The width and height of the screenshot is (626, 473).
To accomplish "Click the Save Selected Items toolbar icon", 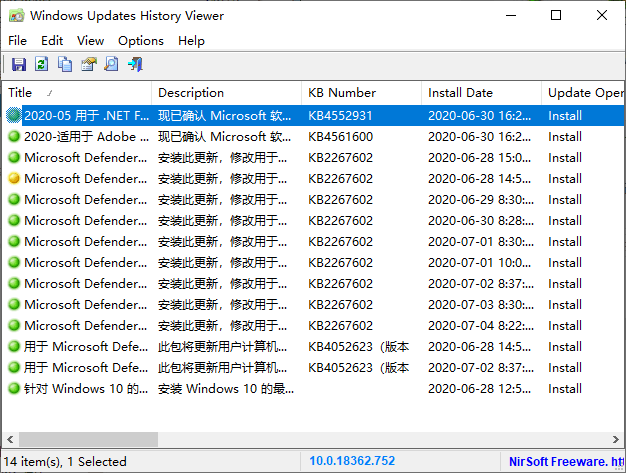I will pos(19,64).
